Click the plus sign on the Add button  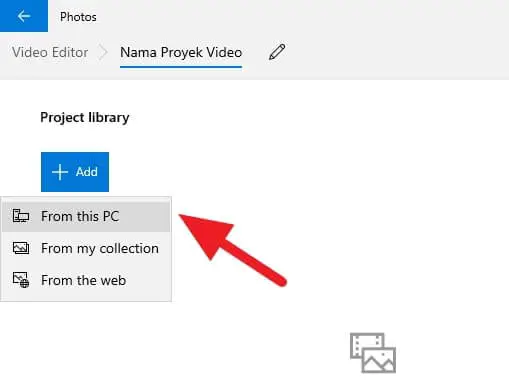60,172
